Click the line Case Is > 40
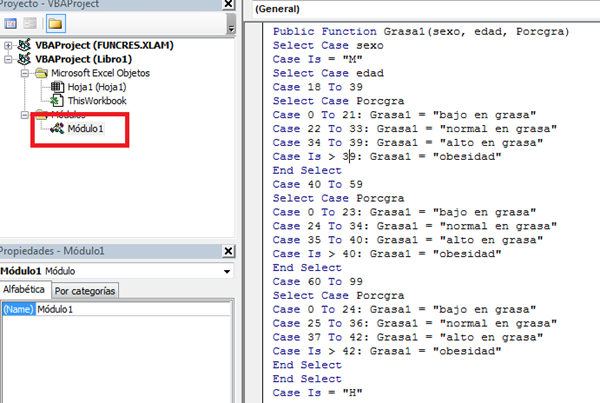 click(x=387, y=254)
